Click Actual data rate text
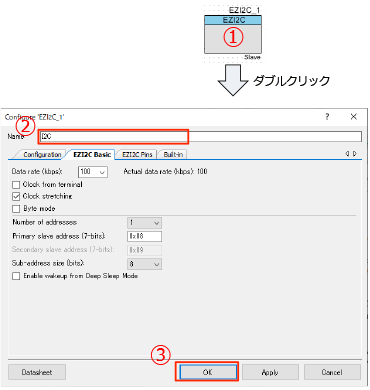This screenshot has width=370, height=390. coord(165,172)
